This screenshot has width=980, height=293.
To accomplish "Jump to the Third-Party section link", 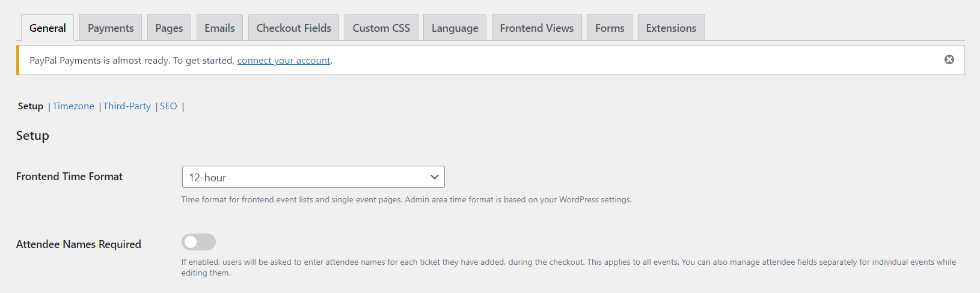I will [x=127, y=106].
